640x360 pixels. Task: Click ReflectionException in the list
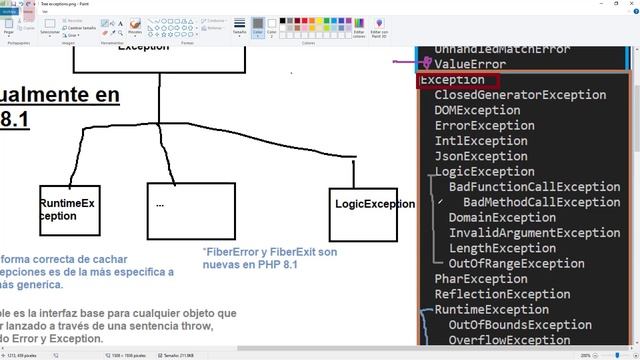(x=502, y=294)
